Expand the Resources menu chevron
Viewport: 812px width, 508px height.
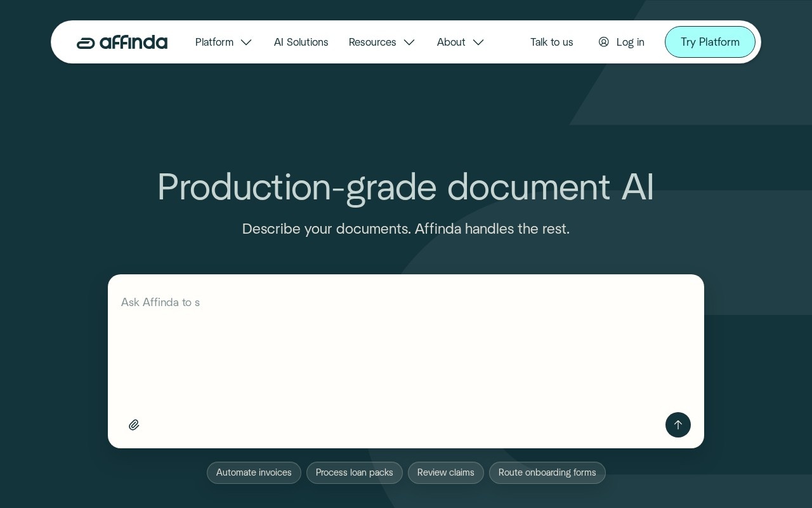409,43
